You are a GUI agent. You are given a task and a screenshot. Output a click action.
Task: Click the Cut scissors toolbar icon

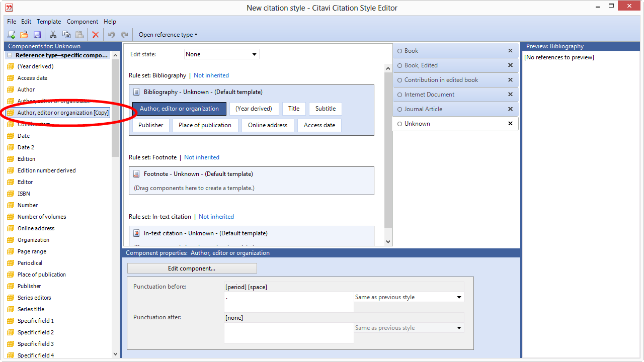[53, 35]
